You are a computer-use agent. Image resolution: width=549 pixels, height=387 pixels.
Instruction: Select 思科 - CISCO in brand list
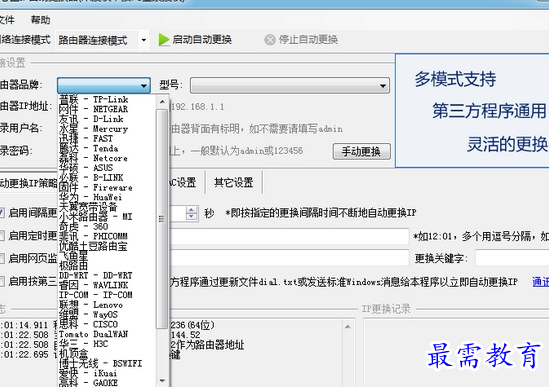point(106,325)
